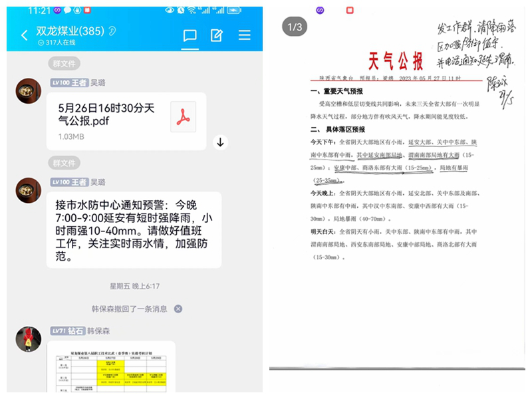
Task: Tap the first 群文件 tag label
Action: click(x=65, y=64)
